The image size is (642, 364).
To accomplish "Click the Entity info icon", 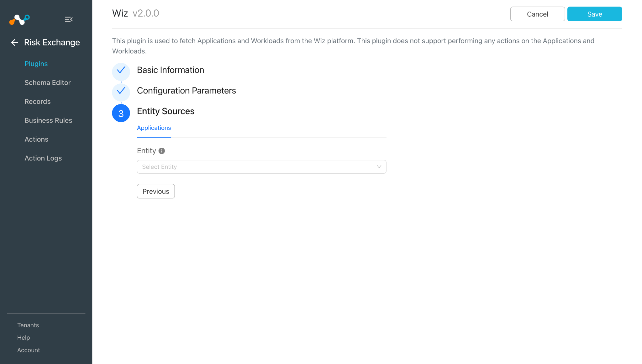I will pyautogui.click(x=162, y=151).
